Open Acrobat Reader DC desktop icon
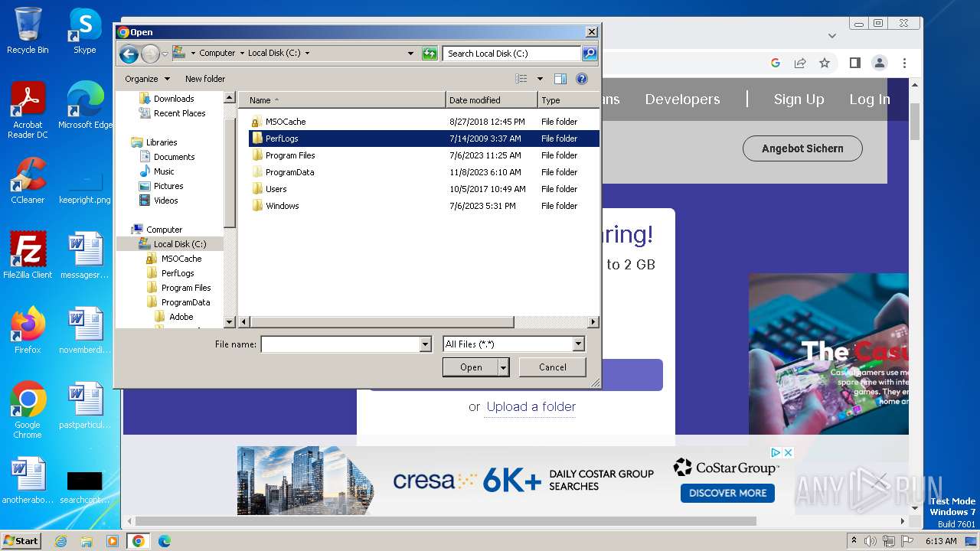980x551 pixels. pos(28,111)
